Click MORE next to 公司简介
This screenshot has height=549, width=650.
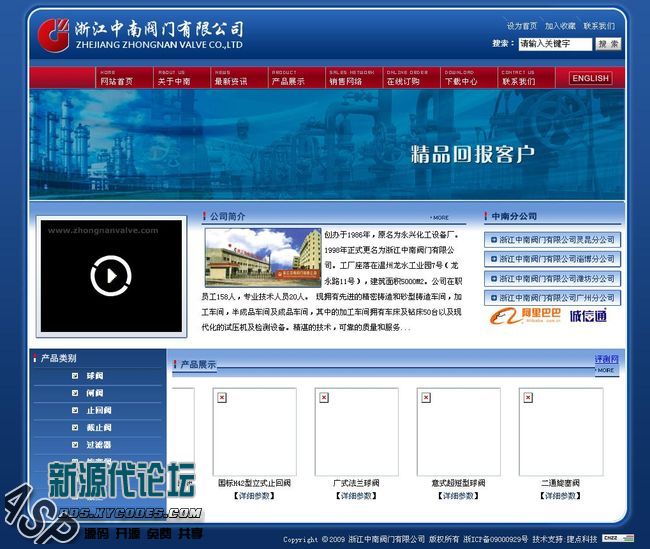coord(440,217)
